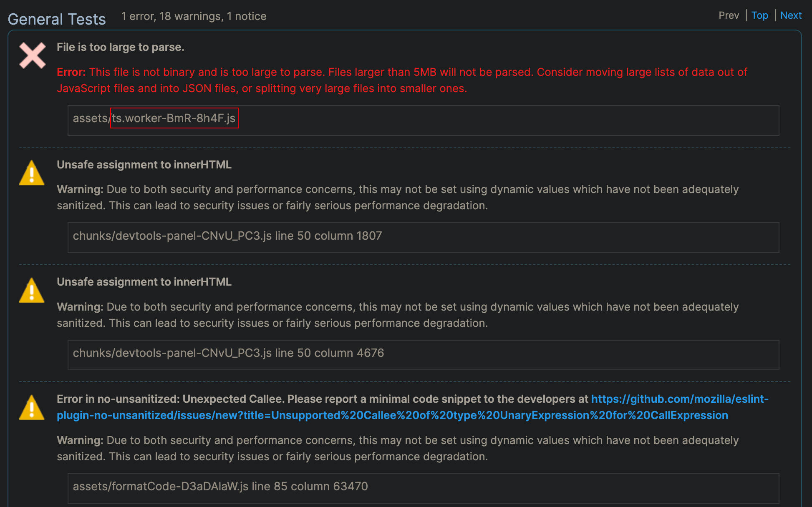Click 'File is too large to parse' title

[x=120, y=47]
